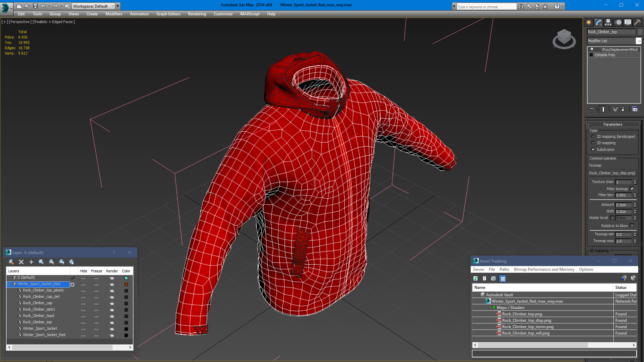644x362 pixels.
Task: Delete highlighted layer with X icon
Action: 21,262
